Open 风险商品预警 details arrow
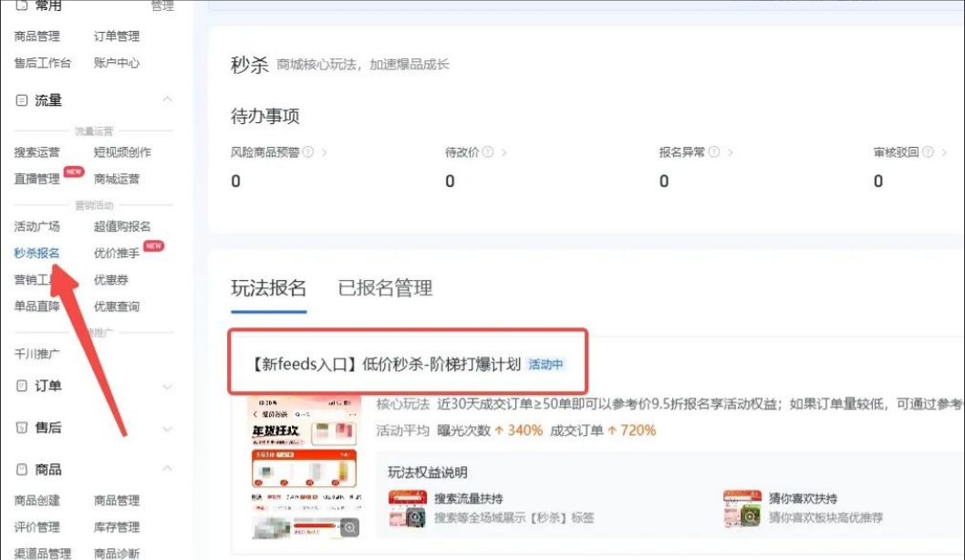965x560 pixels. [325, 152]
